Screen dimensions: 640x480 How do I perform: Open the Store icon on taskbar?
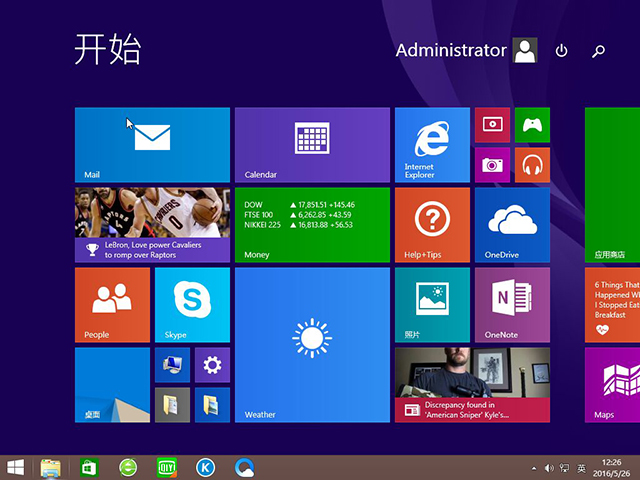point(89,468)
